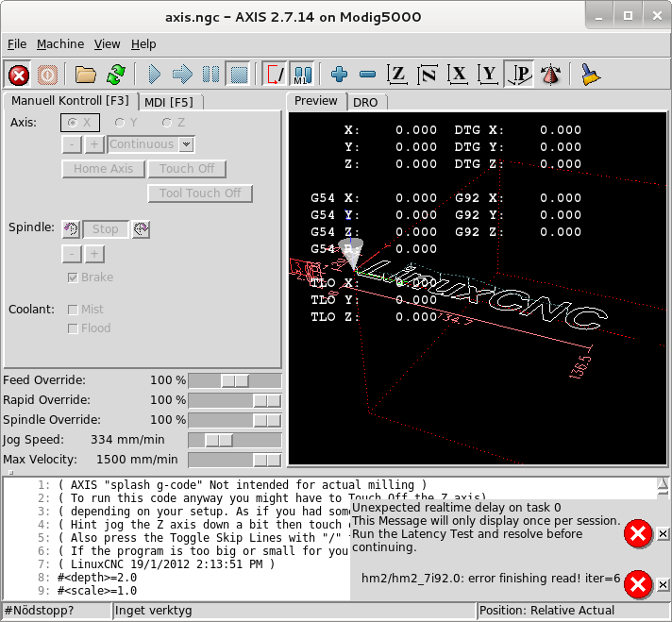672x622 pixels.
Task: Zoom in with the blue plus icon
Action: [x=339, y=75]
